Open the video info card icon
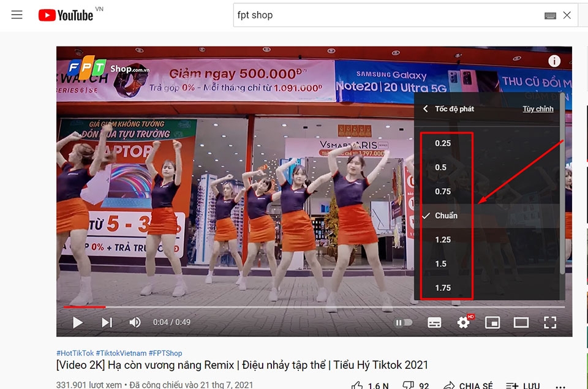 coord(554,61)
